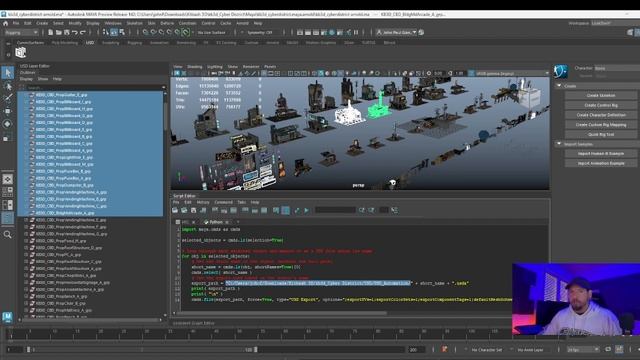Click the Quick Rig Tool button
Image resolution: width=640 pixels, height=360 pixels.
pos(601,134)
